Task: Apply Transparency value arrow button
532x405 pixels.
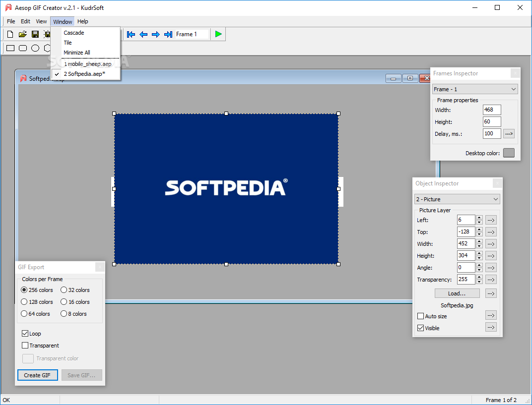Action: [491, 279]
